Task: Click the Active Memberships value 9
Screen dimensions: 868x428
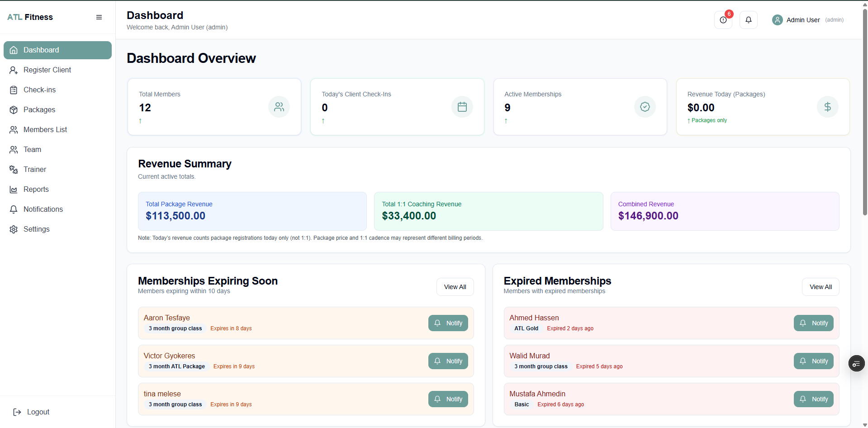Action: point(508,108)
